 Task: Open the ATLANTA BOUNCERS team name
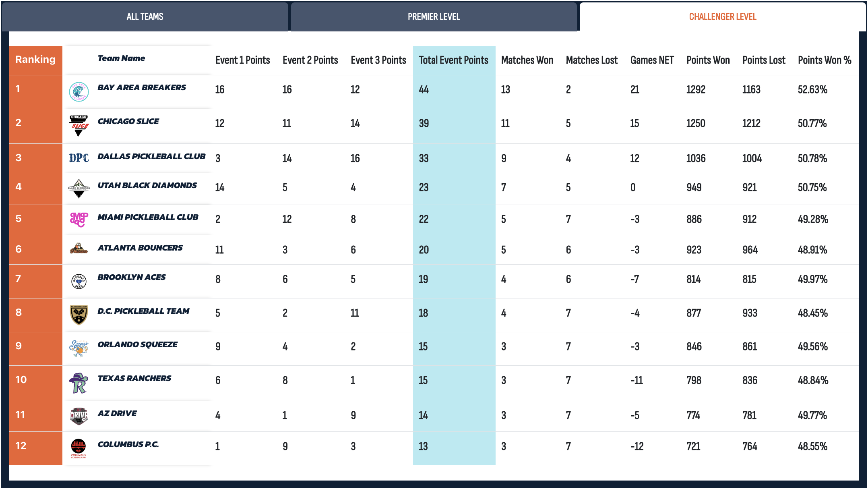[140, 248]
